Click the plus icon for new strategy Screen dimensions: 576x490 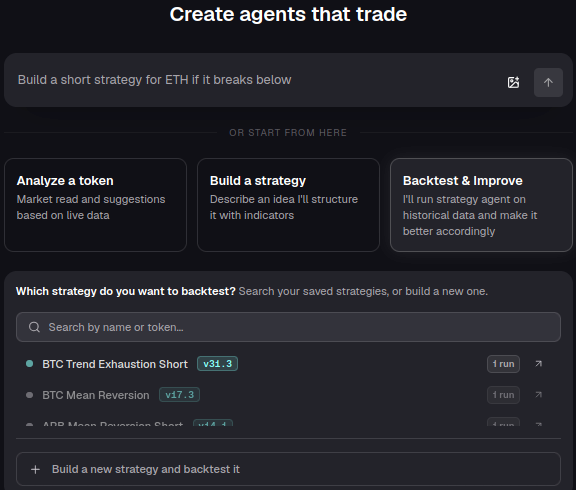click(35, 469)
